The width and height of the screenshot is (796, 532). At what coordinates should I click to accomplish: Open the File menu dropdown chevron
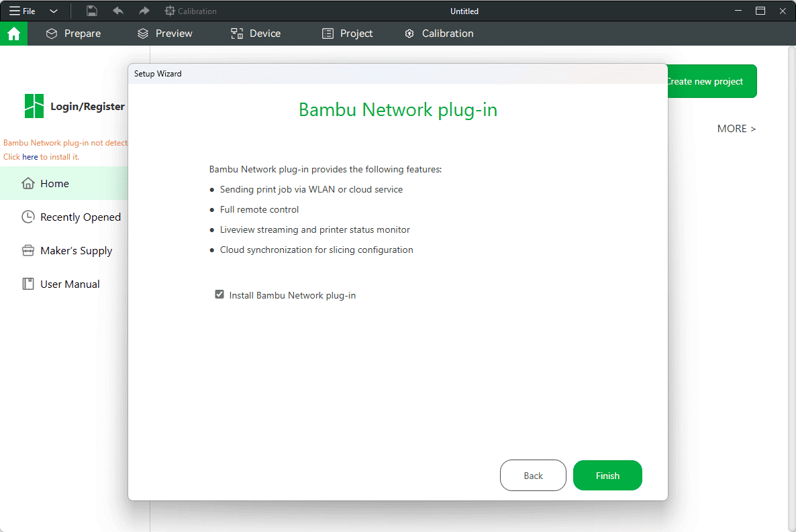54,11
